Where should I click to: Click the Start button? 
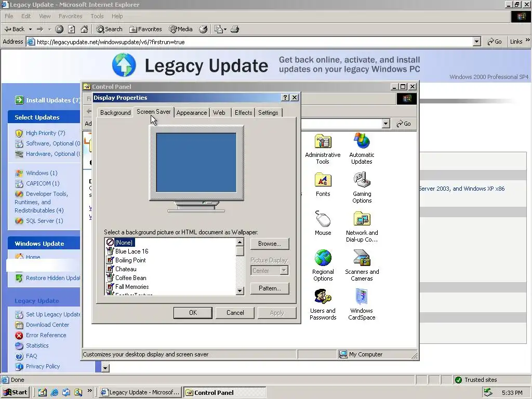[x=16, y=392]
